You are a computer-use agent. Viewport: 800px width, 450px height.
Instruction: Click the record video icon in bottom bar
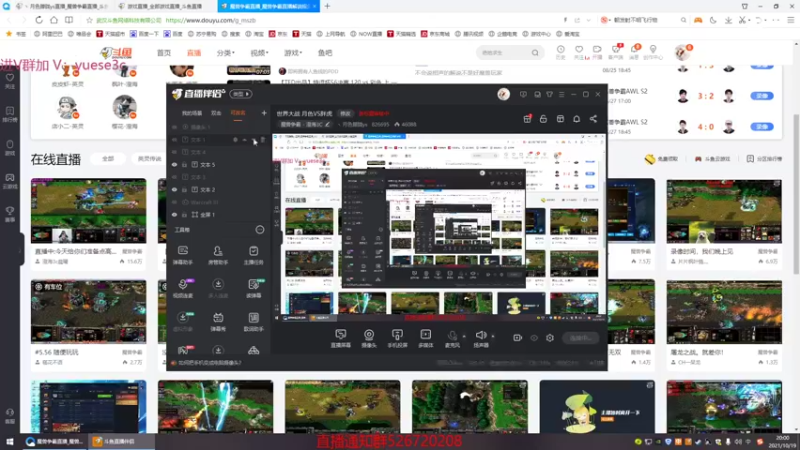coord(517,338)
